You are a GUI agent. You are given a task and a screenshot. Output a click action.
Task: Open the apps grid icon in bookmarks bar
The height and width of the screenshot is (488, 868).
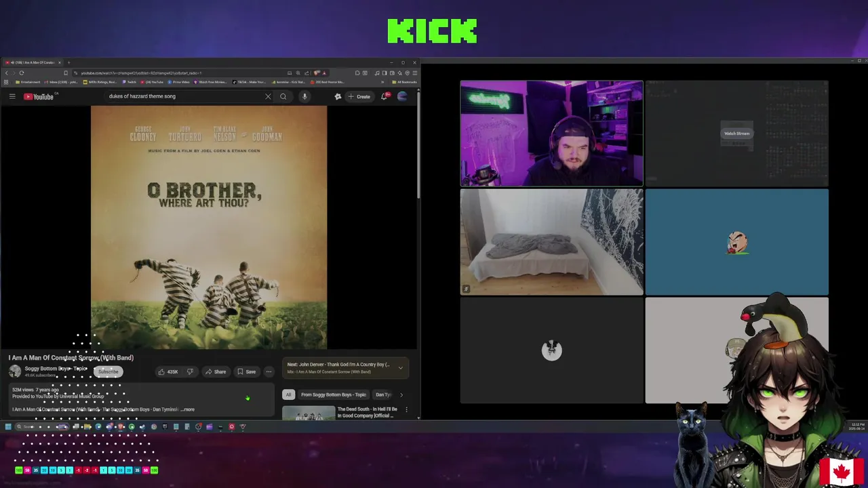coord(7,82)
